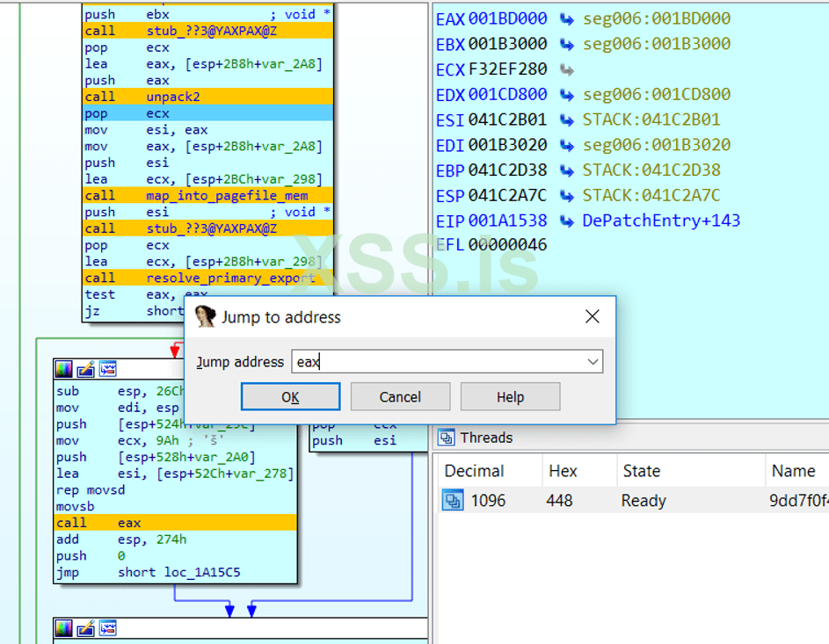This screenshot has height=644, width=829.
Task: Follow EBP jump arrow
Action: coord(567,170)
